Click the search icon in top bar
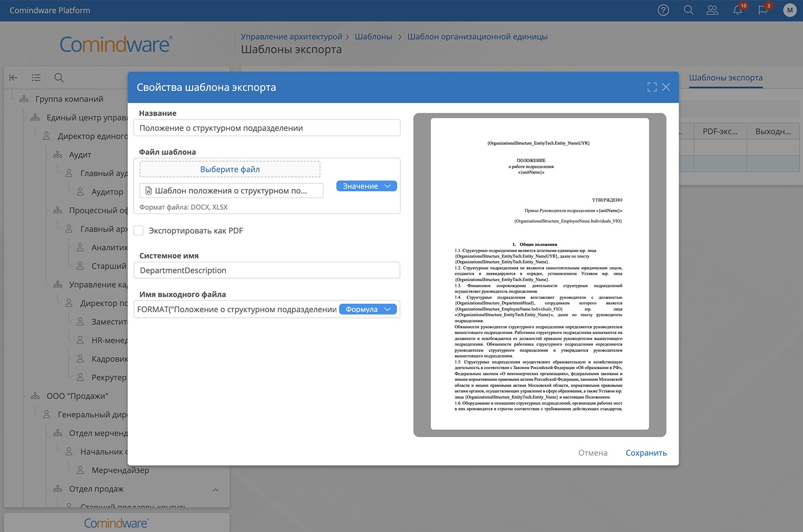This screenshot has height=532, width=803. tap(689, 10)
